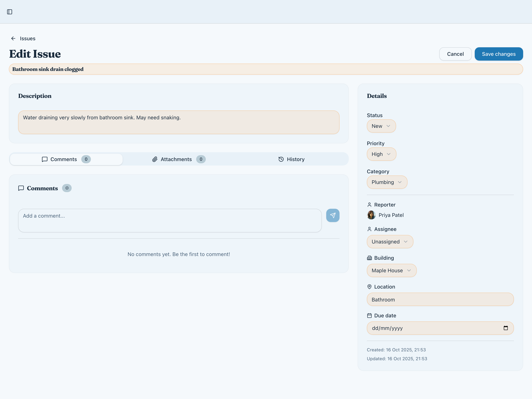The width and height of the screenshot is (532, 399).
Task: Open the Status dropdown showing New
Action: point(381,126)
